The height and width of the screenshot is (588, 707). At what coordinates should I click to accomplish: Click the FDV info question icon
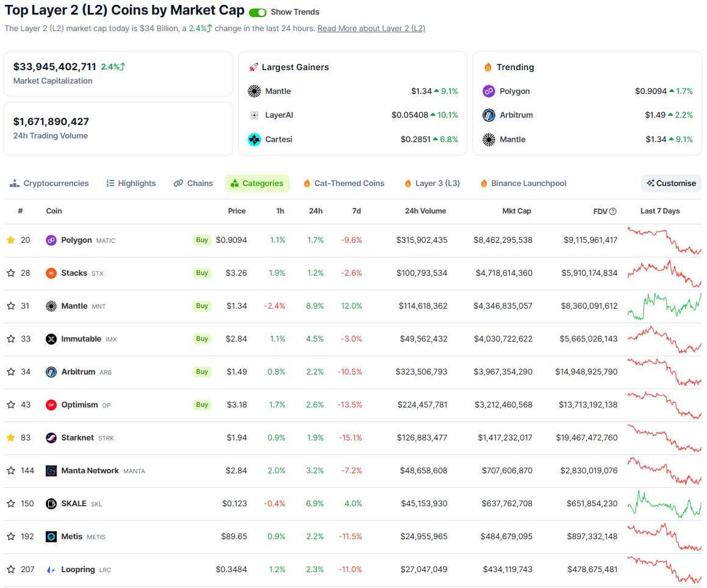(613, 211)
